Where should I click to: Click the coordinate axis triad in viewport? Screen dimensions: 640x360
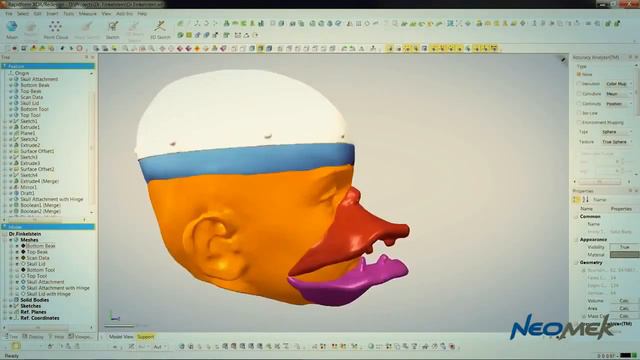[114, 316]
